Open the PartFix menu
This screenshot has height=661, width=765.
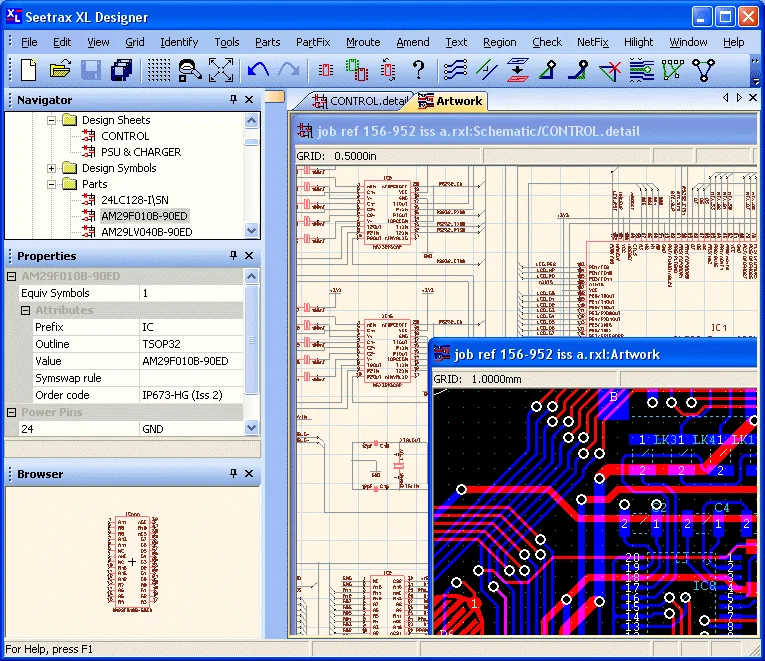coord(313,42)
